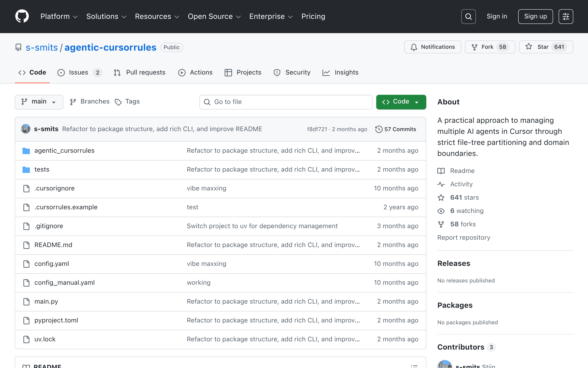This screenshot has height=368, width=588.
Task: Click the repository icon before s-smits
Action: click(18, 47)
